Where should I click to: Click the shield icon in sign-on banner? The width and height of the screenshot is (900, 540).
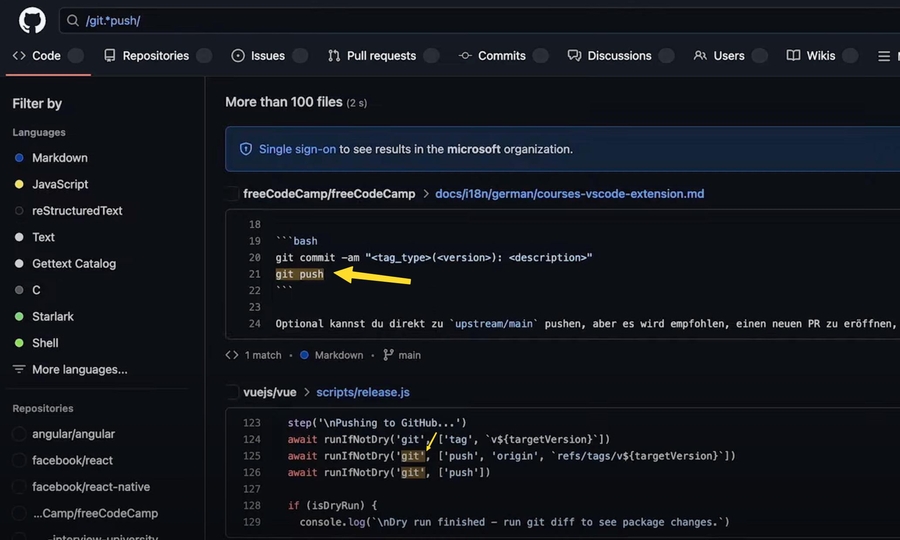[246, 149]
